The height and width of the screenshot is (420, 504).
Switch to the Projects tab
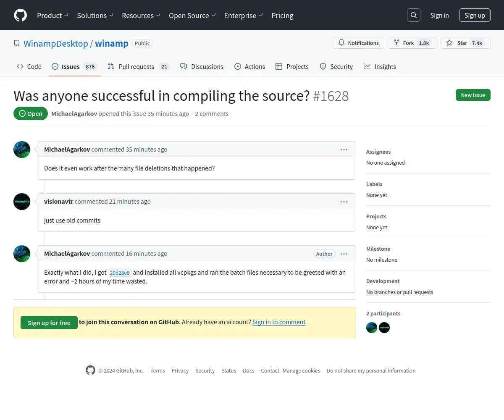coord(292,66)
